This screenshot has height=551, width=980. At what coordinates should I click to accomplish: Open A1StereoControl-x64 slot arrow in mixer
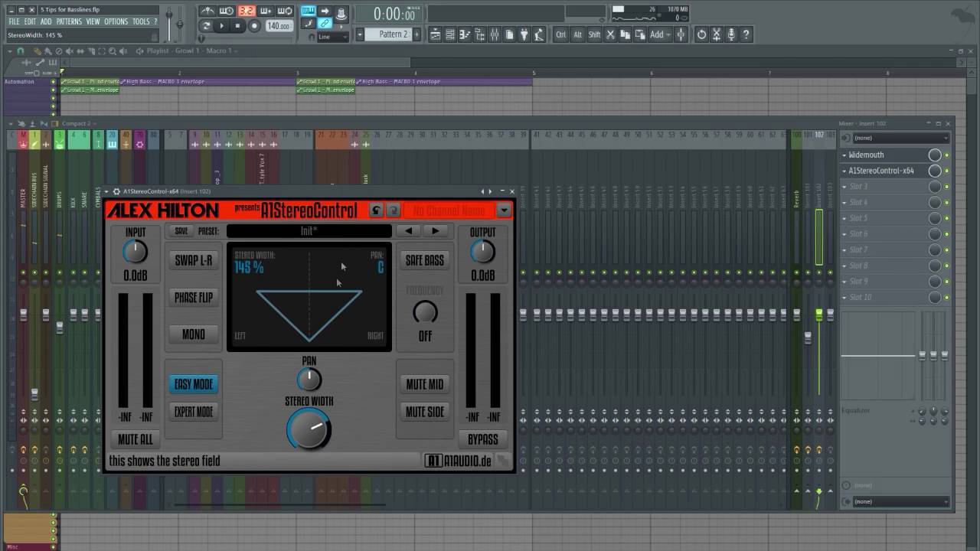tap(845, 171)
